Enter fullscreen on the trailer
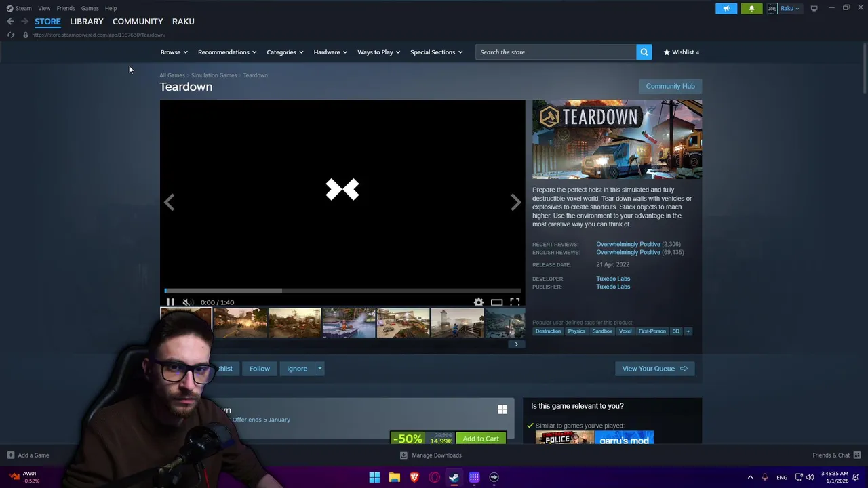Viewport: 868px width, 488px height. click(515, 302)
